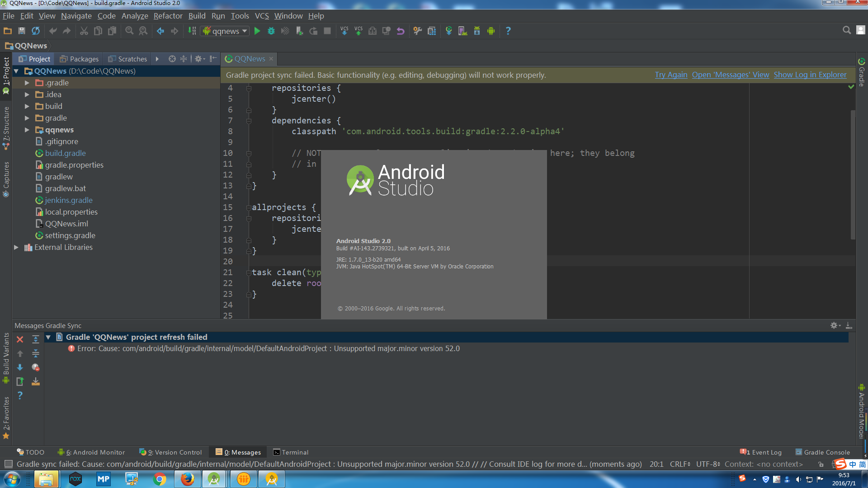Switch to the Packages tab

coord(79,59)
